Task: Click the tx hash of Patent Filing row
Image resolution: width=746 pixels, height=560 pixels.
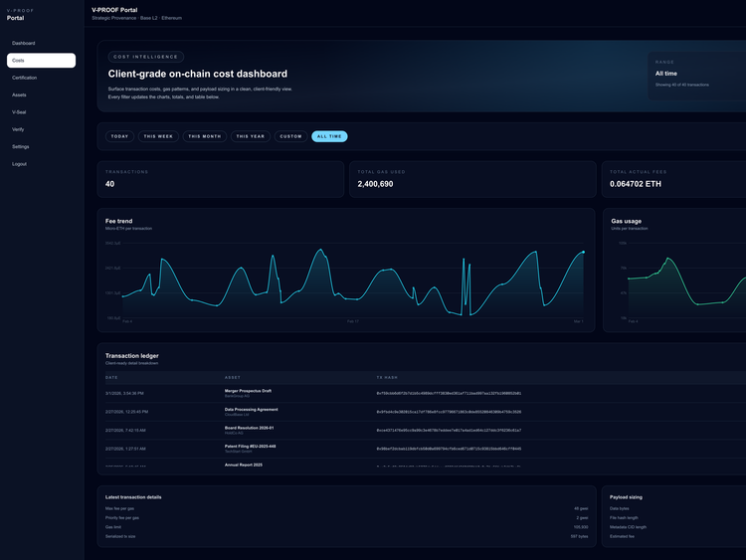Action: click(x=449, y=450)
